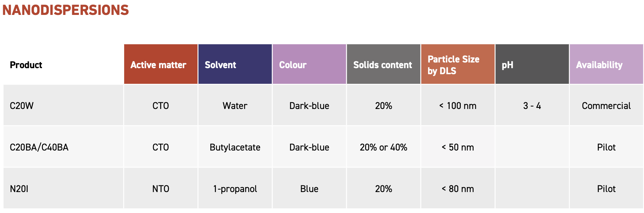This screenshot has width=644, height=213.
Task: Click the C20BA/C40BA product cell
Action: [63, 147]
